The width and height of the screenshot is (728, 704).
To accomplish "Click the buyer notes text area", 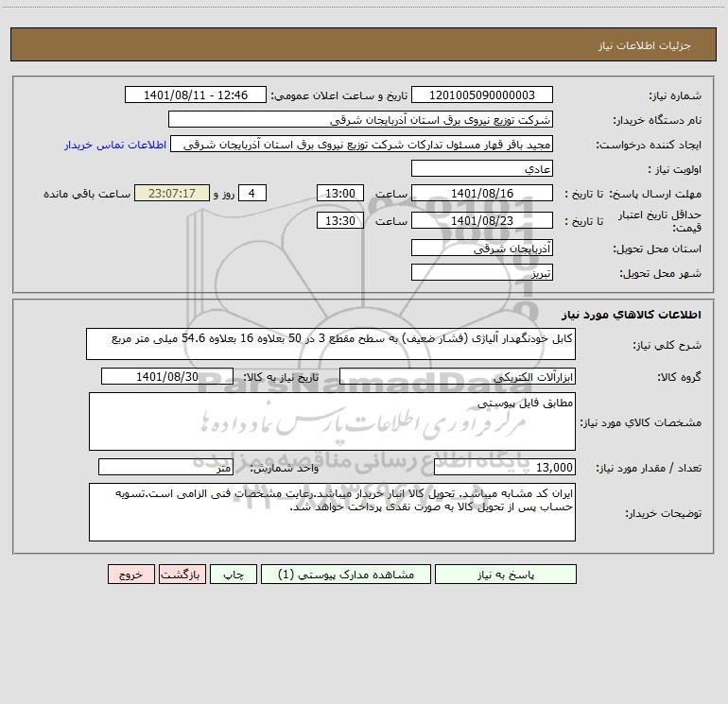I will 332,512.
